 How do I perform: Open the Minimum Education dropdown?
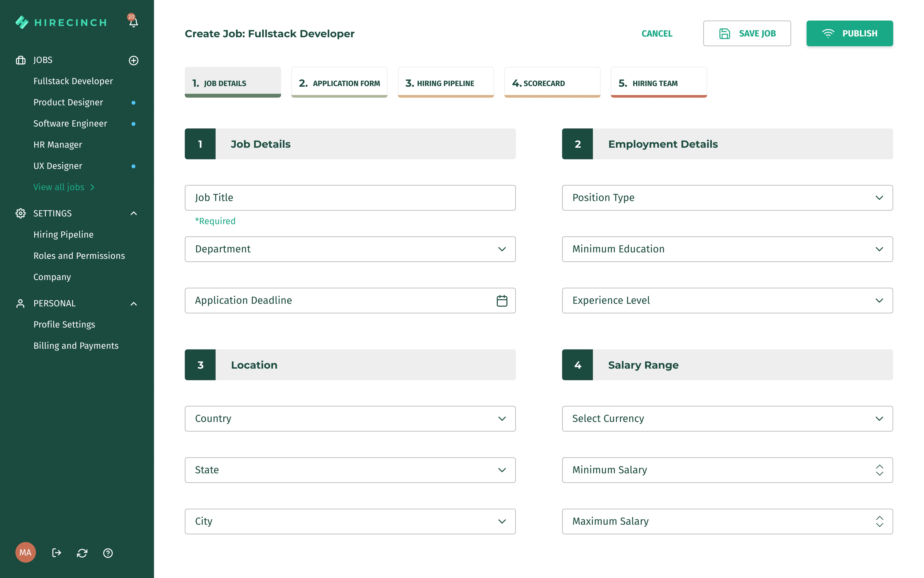tap(727, 249)
